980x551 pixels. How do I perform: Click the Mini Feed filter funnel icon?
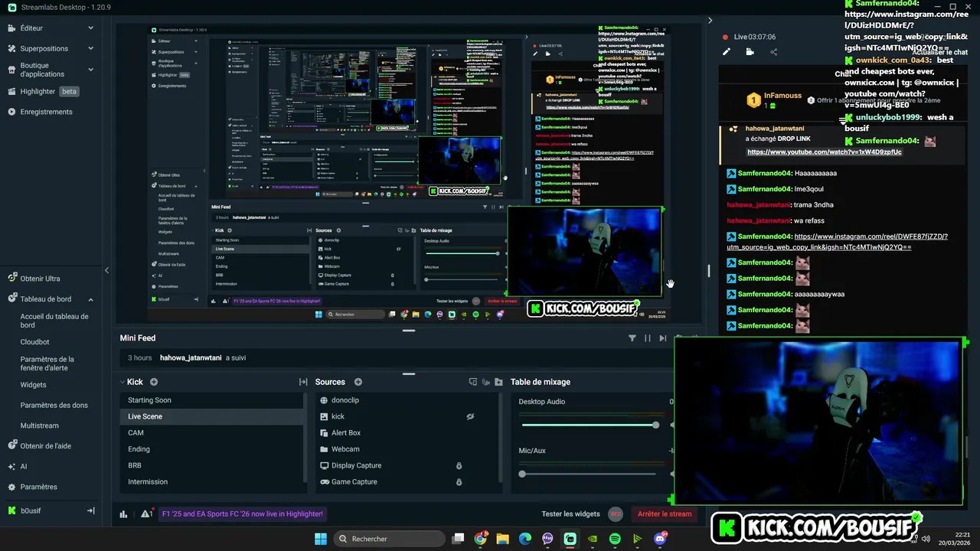(x=632, y=337)
